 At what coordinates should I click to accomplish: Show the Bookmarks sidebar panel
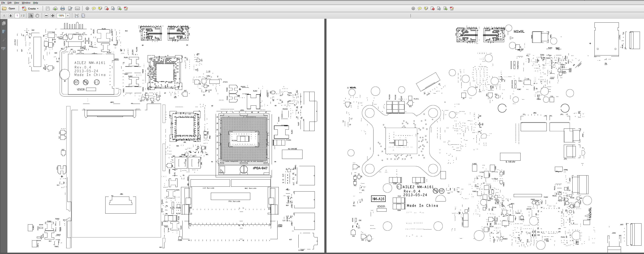pyautogui.click(x=4, y=32)
